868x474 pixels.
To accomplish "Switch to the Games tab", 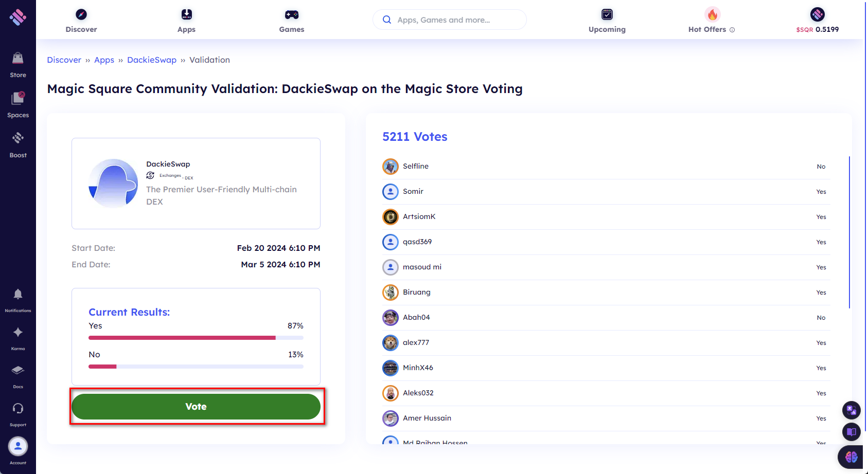I will point(292,21).
